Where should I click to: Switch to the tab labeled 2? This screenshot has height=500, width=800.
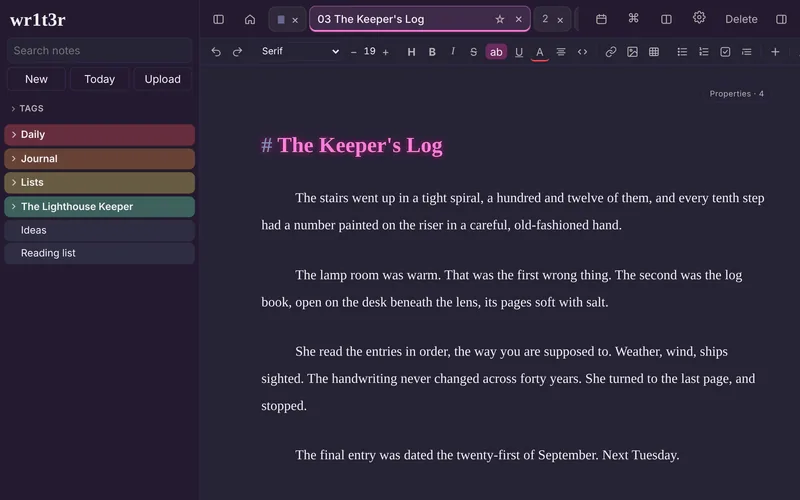[x=545, y=19]
